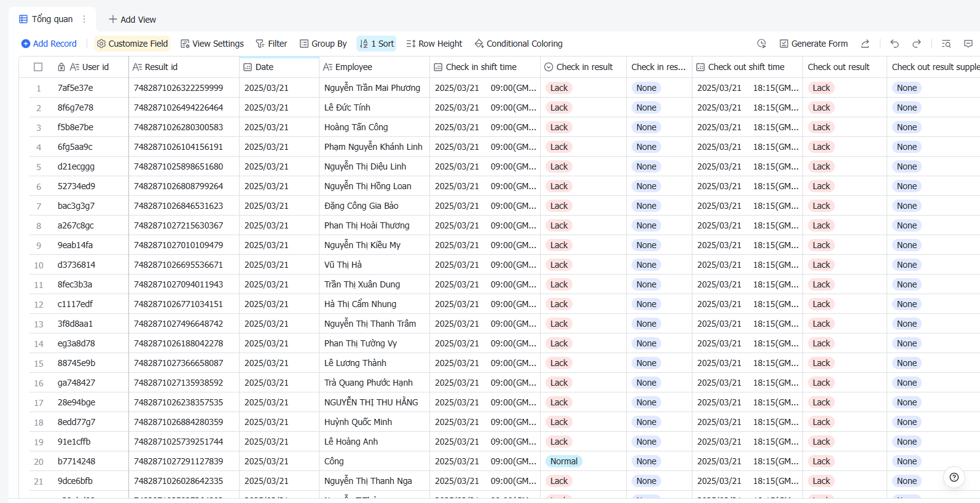Select employee cell Phan Thị Hoài Thương
The height and width of the screenshot is (503, 980).
[x=374, y=225]
